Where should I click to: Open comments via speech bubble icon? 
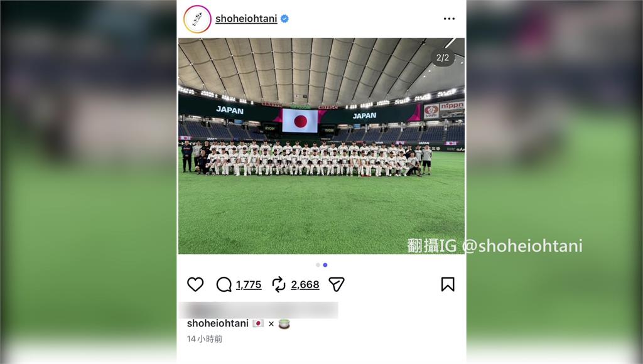(x=224, y=284)
